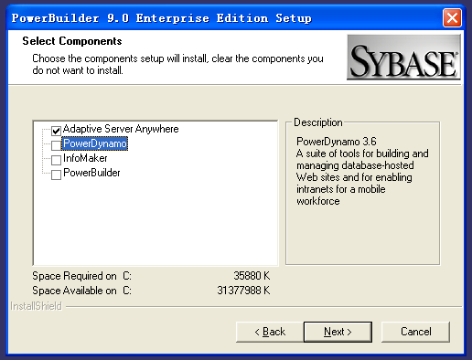
Task: Click the Sybase logo image
Action: click(x=404, y=57)
